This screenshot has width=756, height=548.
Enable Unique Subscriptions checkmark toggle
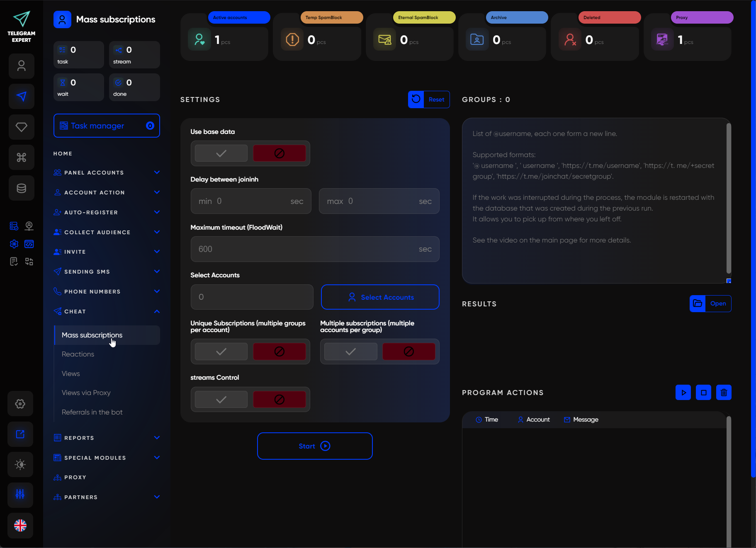point(221,352)
